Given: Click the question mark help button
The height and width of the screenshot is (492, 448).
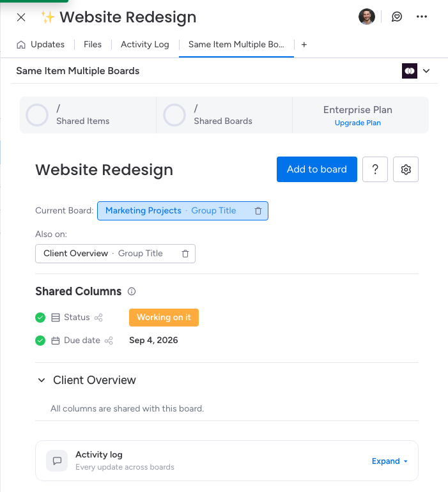Looking at the screenshot, I should coord(375,169).
